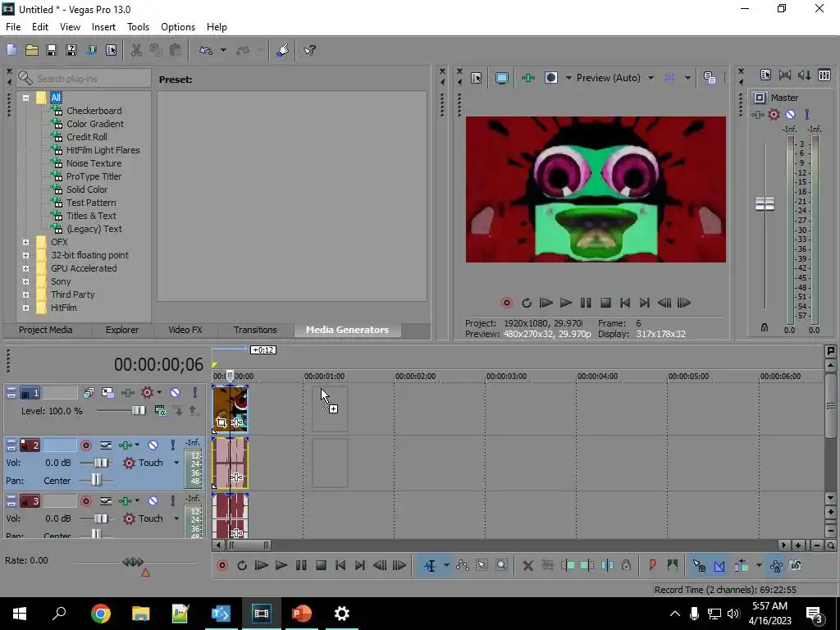Mute audio track 2

click(153, 445)
